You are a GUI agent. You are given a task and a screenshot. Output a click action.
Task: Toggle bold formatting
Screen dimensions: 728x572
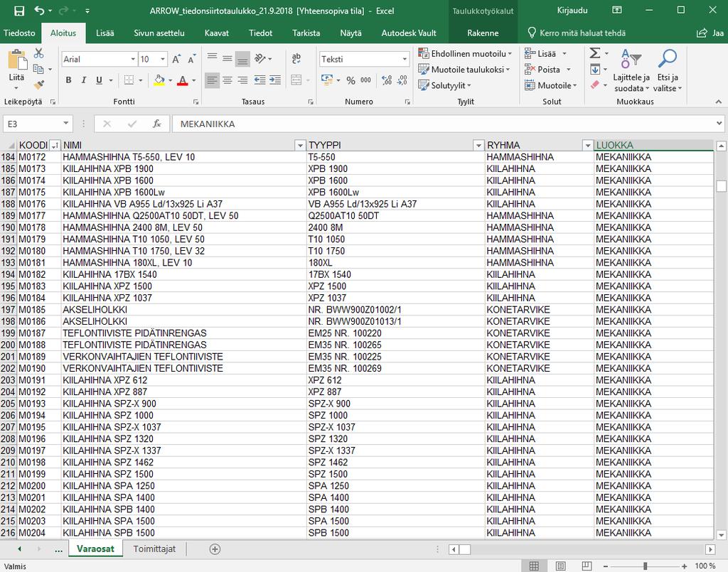coord(69,80)
